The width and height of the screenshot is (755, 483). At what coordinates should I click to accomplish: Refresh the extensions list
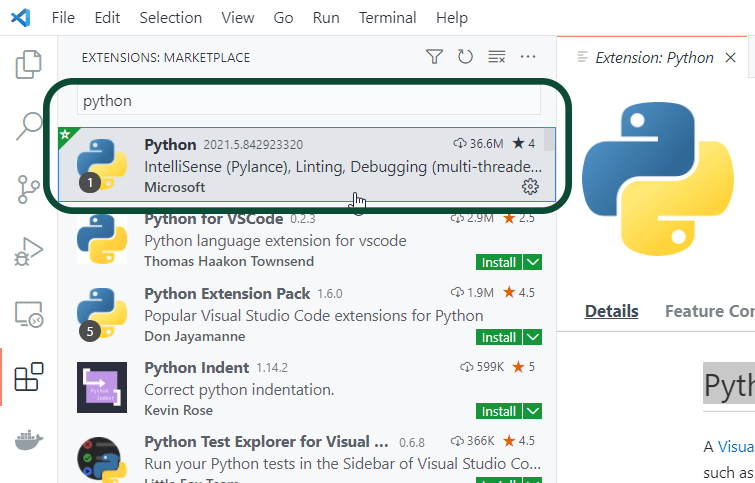[465, 57]
